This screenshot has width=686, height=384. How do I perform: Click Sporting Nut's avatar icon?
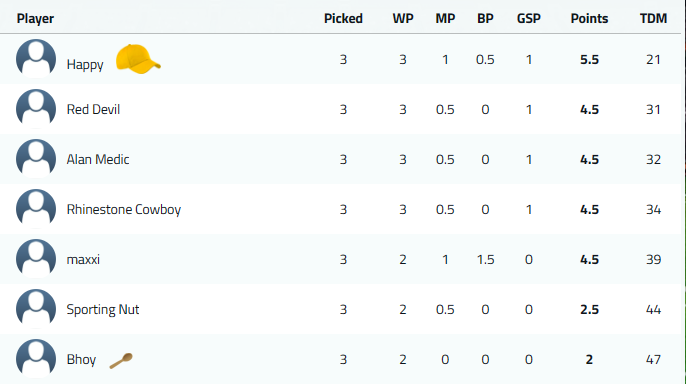(x=36, y=309)
